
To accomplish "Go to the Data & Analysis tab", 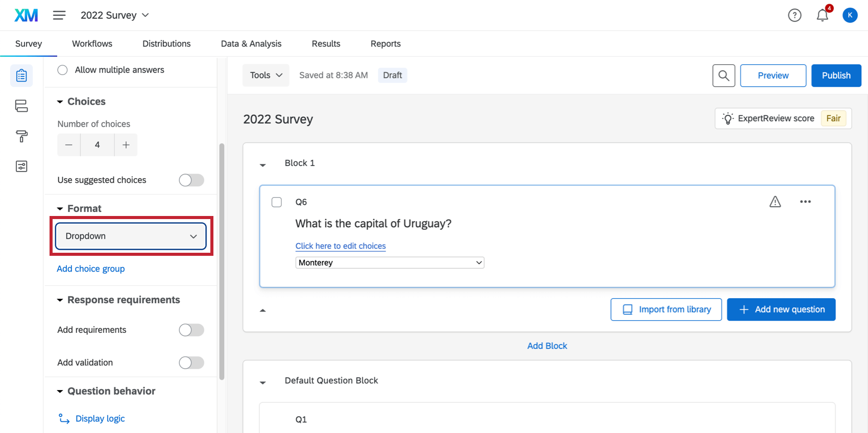I will click(251, 44).
